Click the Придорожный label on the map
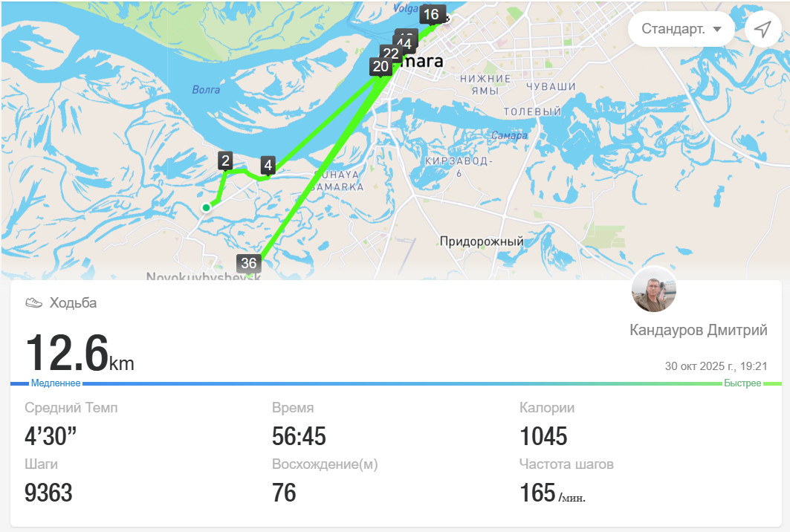This screenshot has width=790, height=532. [482, 241]
